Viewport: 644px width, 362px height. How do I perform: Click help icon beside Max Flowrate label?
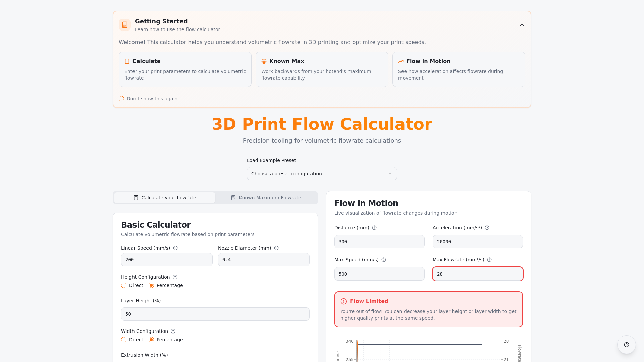489,260
